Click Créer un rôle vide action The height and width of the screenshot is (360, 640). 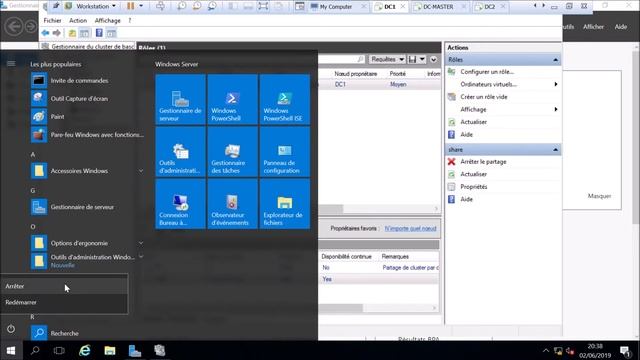click(484, 97)
